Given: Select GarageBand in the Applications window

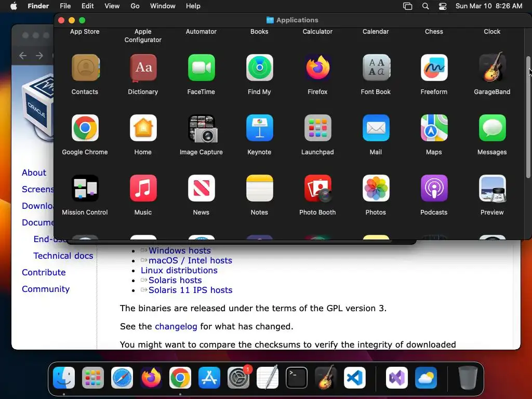Looking at the screenshot, I should (493, 67).
